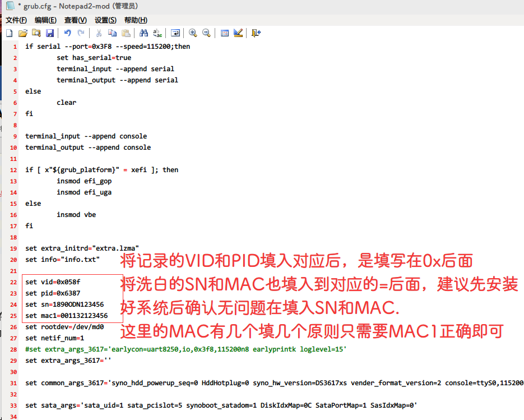Click the text 'set rootdev=/dev/md0'
This screenshot has width=524, height=420.
point(64,327)
